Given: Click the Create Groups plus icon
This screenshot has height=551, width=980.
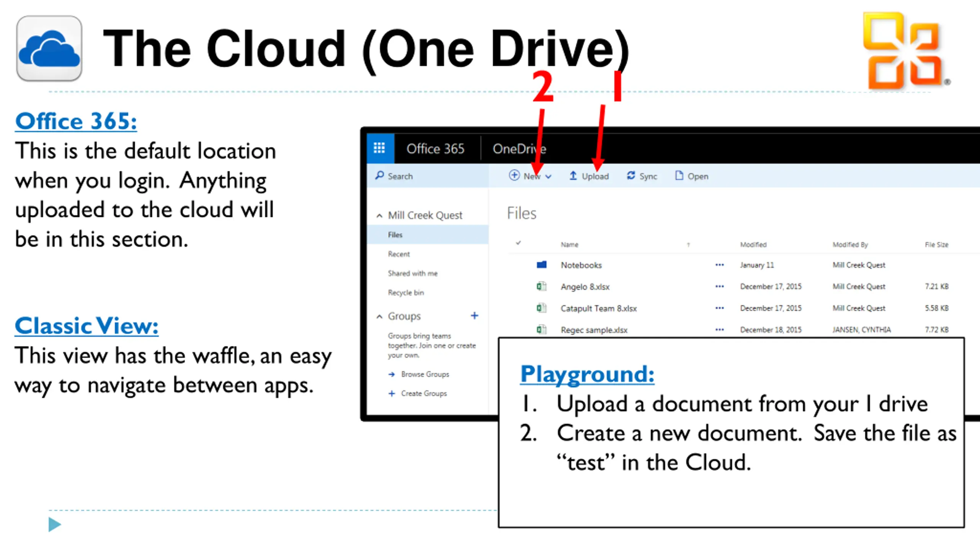Looking at the screenshot, I should point(392,394).
